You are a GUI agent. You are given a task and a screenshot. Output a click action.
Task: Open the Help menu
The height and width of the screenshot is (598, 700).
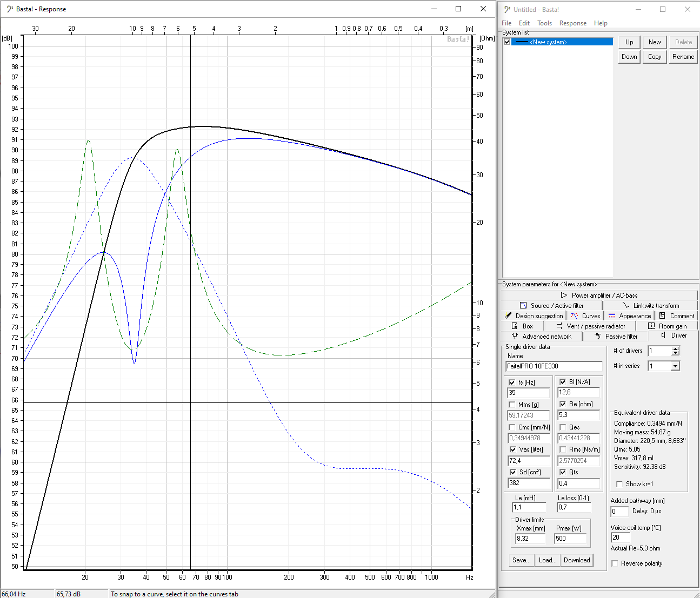tap(601, 23)
